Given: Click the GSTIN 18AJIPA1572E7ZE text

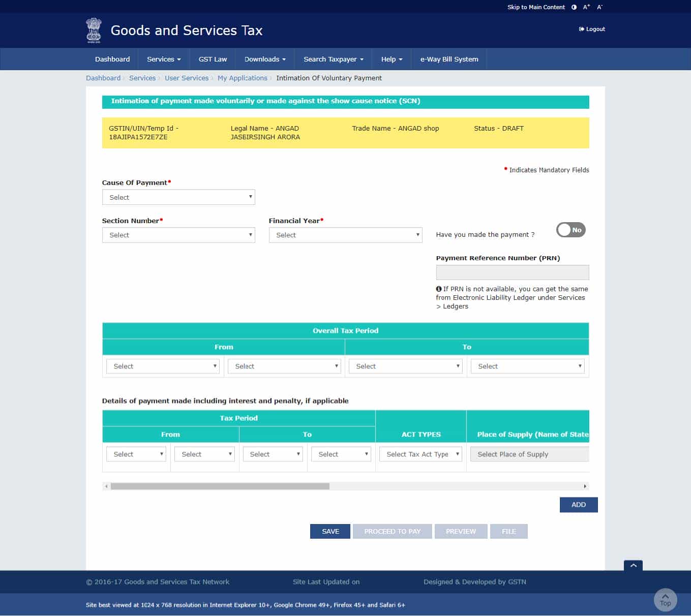Looking at the screenshot, I should point(138,137).
